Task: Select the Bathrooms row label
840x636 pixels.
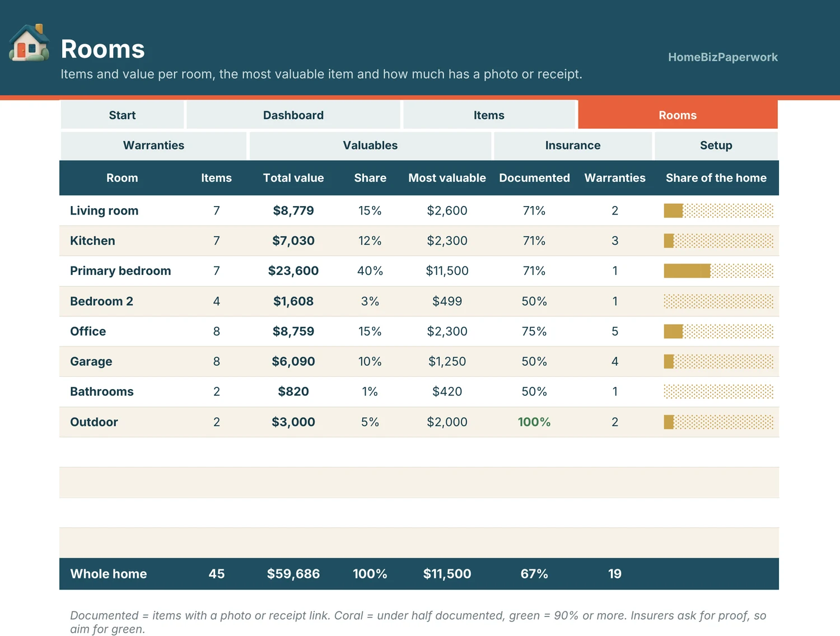Action: [x=102, y=391]
